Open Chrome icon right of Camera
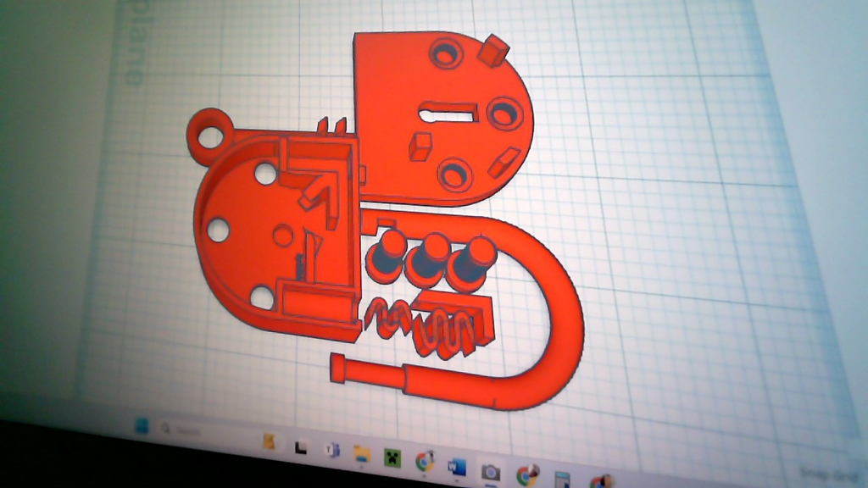Screen dimensions: 868x488 point(526,475)
